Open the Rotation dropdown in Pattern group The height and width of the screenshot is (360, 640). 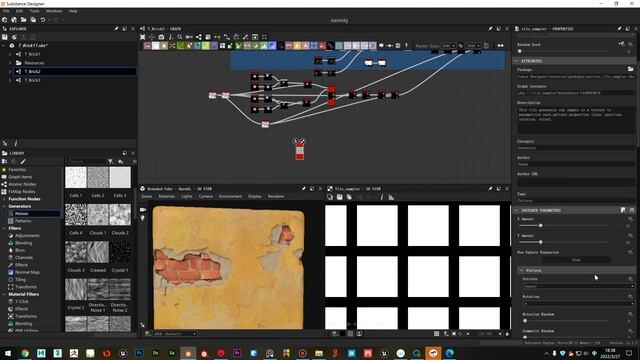tap(578, 304)
